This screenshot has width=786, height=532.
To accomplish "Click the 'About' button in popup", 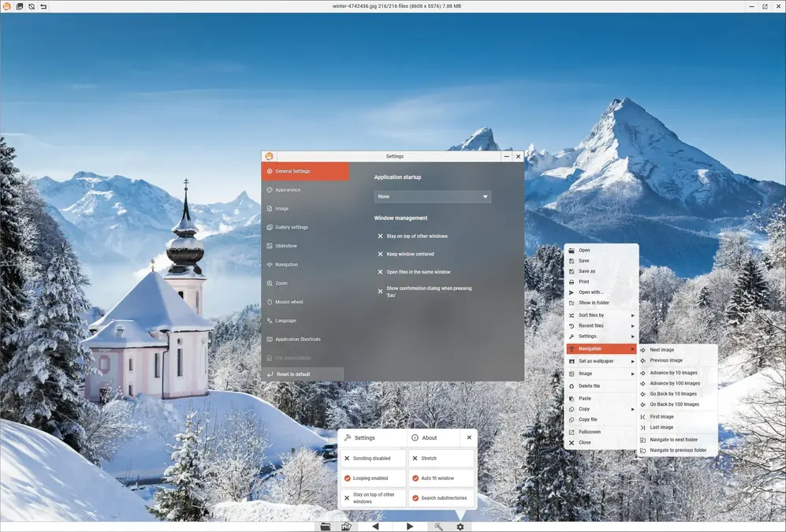I will click(430, 437).
